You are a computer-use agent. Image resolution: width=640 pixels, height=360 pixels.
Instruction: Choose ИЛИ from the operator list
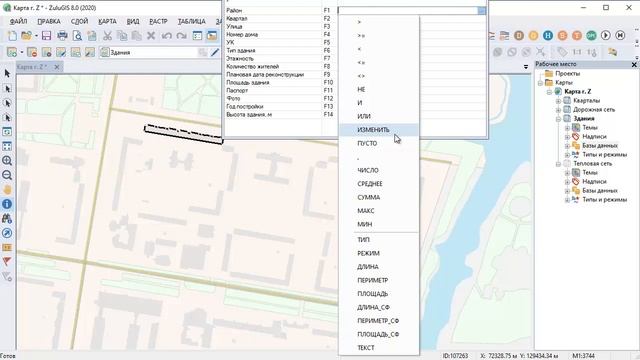[x=378, y=116]
